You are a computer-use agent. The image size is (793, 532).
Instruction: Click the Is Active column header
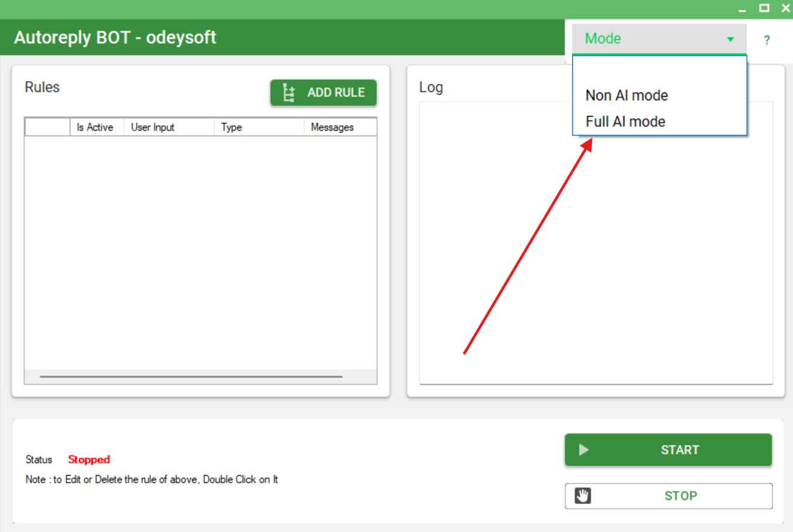pyautogui.click(x=97, y=127)
